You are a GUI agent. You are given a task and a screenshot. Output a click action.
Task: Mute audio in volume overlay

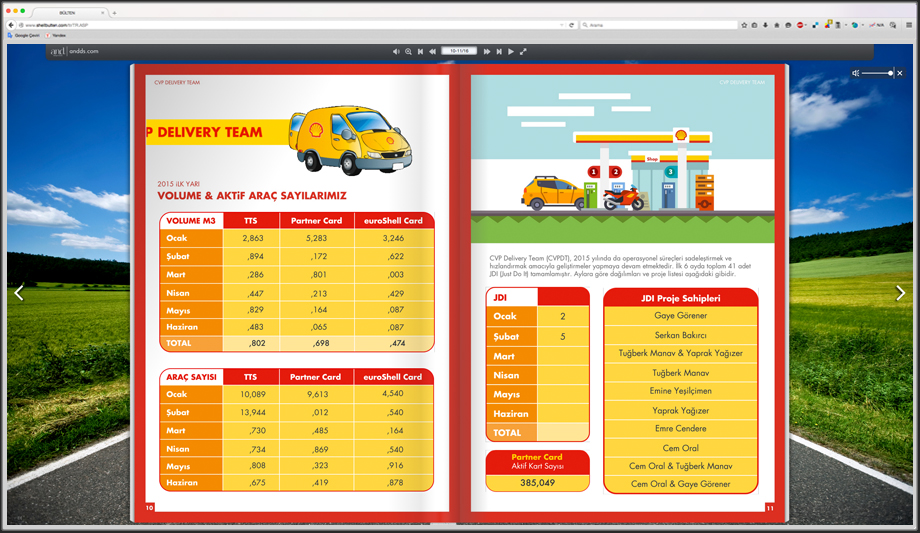coord(855,73)
